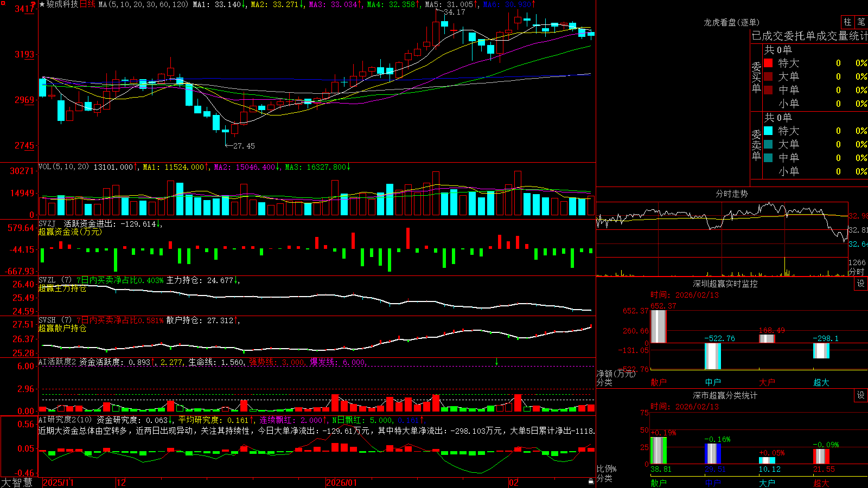Click the 7日内买卖净占比0.403% label
Screen dimensions: 868x488
coord(119,280)
